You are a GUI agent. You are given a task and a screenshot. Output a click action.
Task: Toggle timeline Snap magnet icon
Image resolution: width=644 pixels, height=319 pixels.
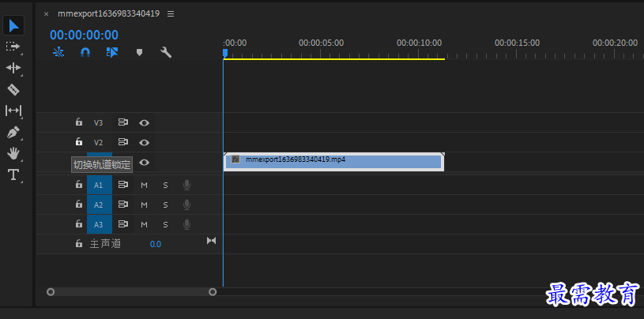click(x=85, y=52)
